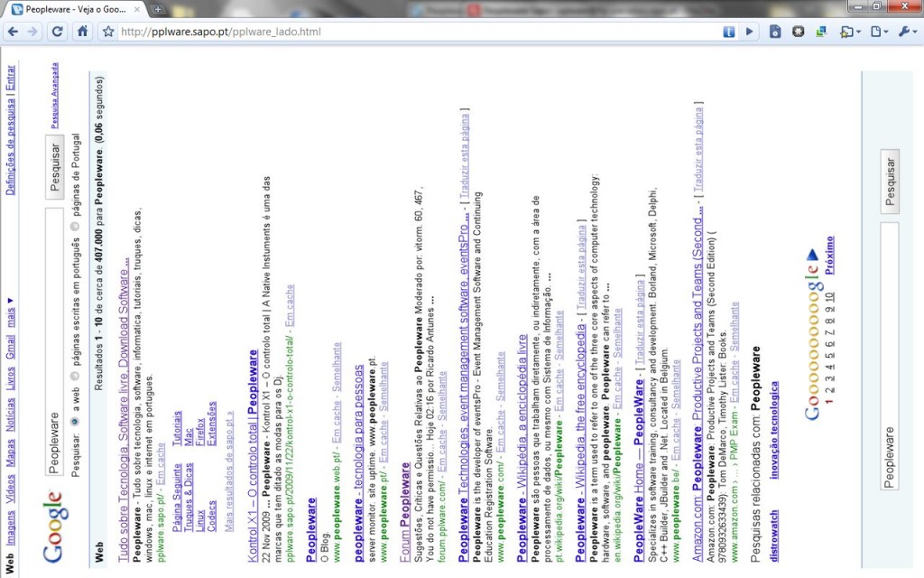Click blue next arrow beside Goooooooooogle logo

tap(812, 255)
